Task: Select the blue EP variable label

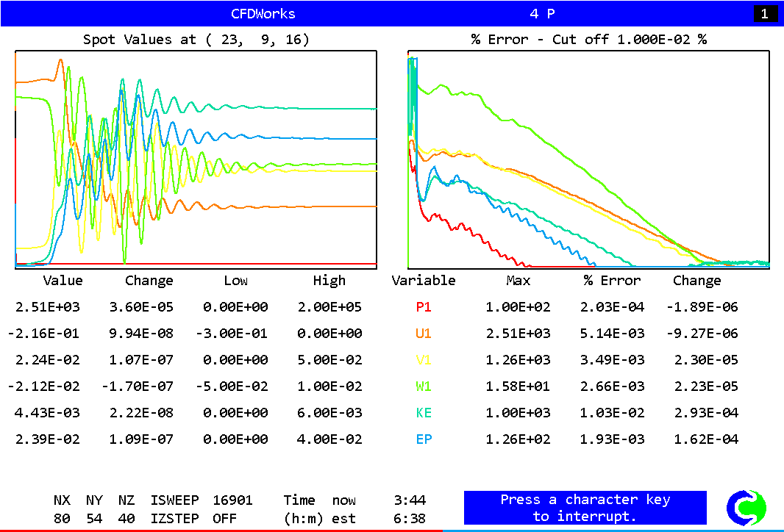Action: pos(424,439)
